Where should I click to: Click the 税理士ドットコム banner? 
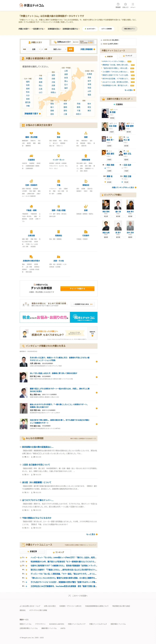59,317
